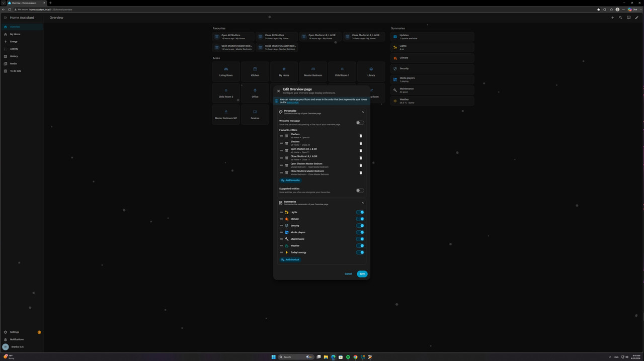Open the Devices area card
This screenshot has width=644, height=361.
pos(255,114)
